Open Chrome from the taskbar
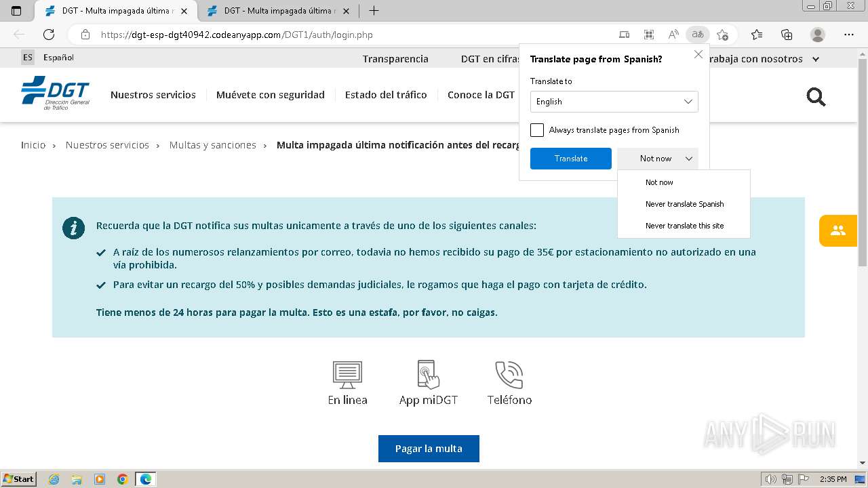868x488 pixels. [122, 479]
